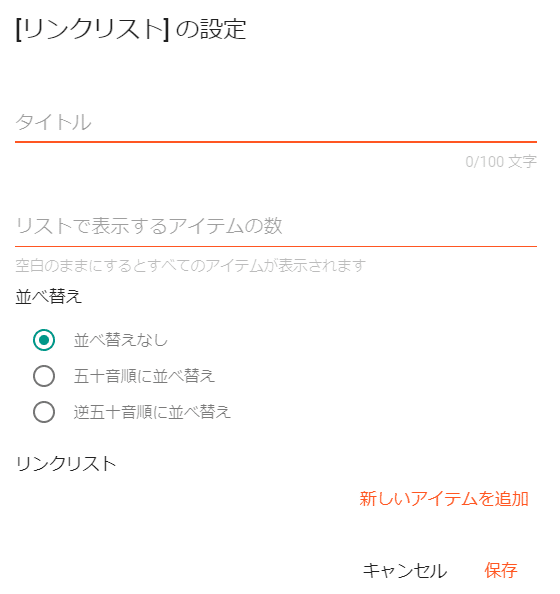Add a new item via 新しいアイテムを追加
The width and height of the screenshot is (560, 594).
coord(444,499)
